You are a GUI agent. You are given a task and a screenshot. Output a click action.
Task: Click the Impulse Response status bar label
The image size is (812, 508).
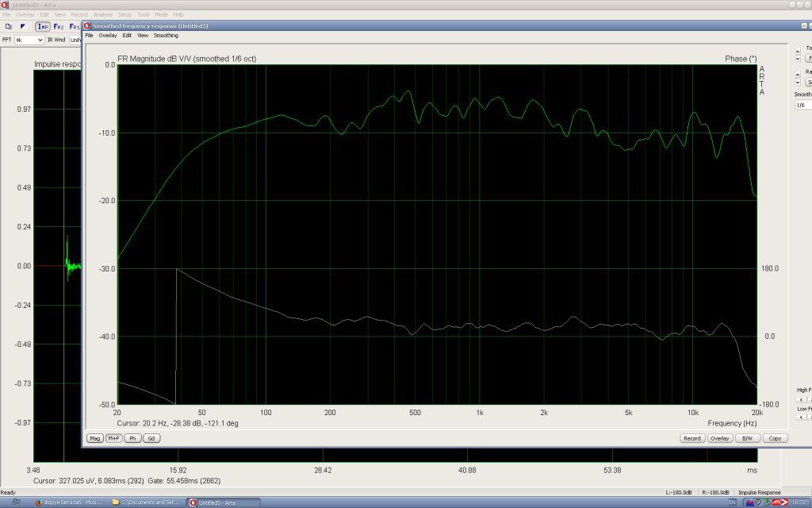[x=759, y=493]
